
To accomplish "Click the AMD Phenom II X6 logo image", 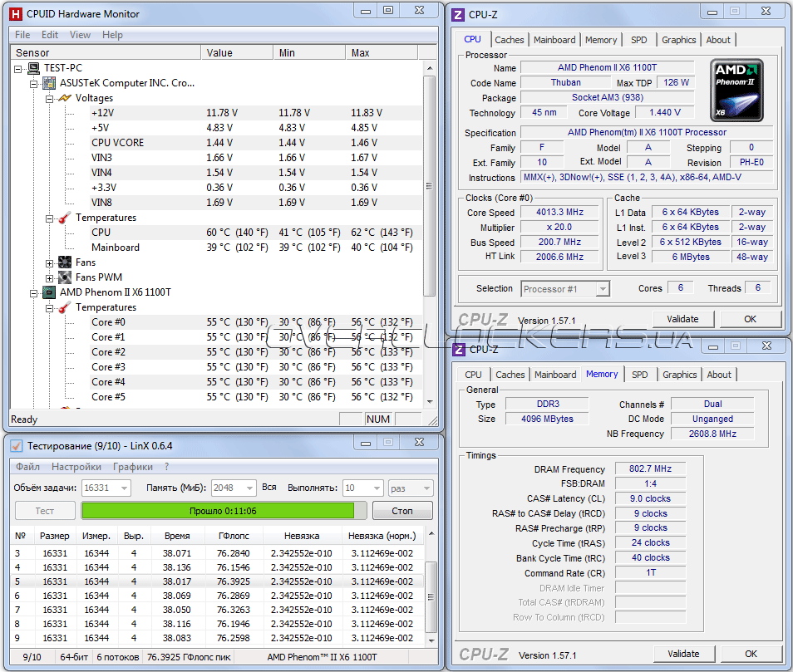I will [736, 90].
